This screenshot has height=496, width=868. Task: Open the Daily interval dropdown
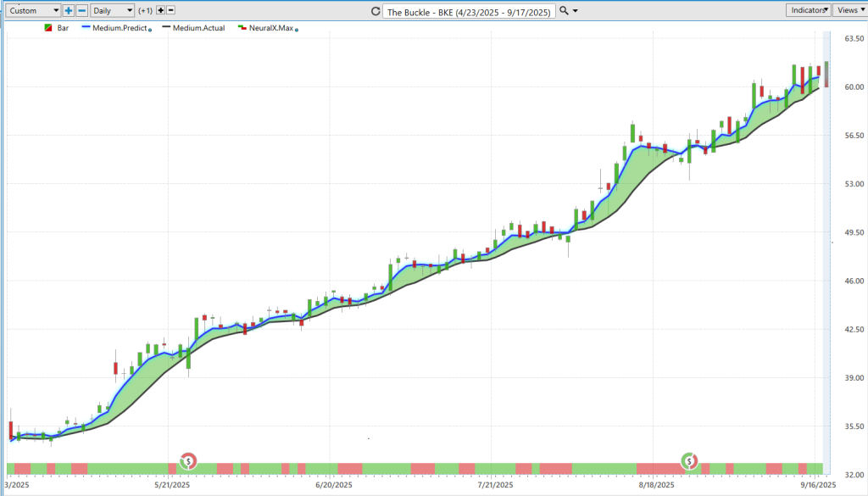coord(113,10)
